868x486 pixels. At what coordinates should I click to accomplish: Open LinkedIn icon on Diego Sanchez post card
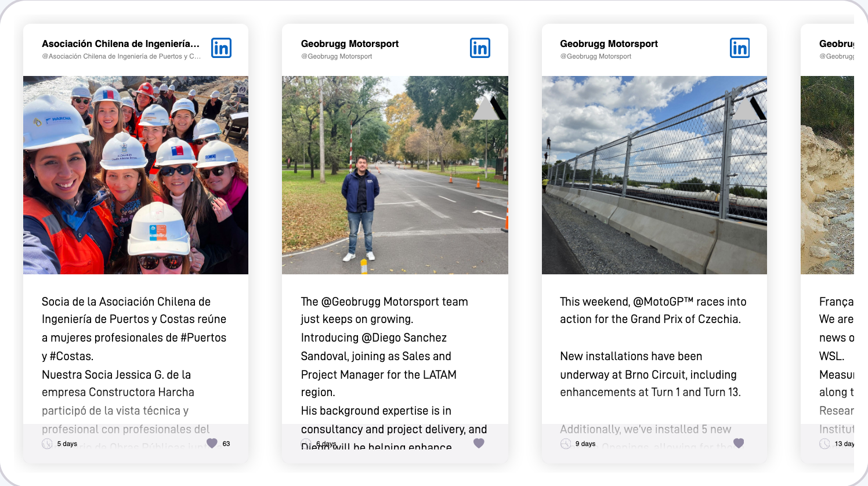click(480, 48)
